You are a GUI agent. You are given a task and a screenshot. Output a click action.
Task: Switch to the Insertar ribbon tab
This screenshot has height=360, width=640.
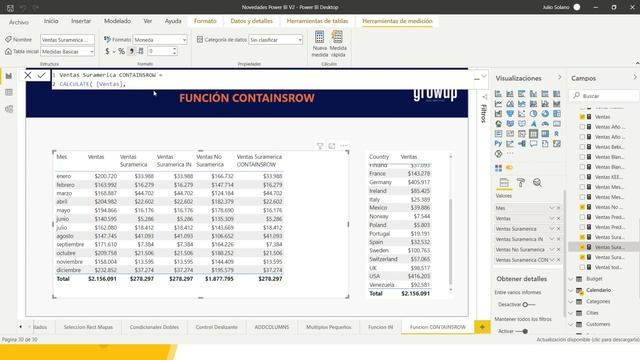81,21
